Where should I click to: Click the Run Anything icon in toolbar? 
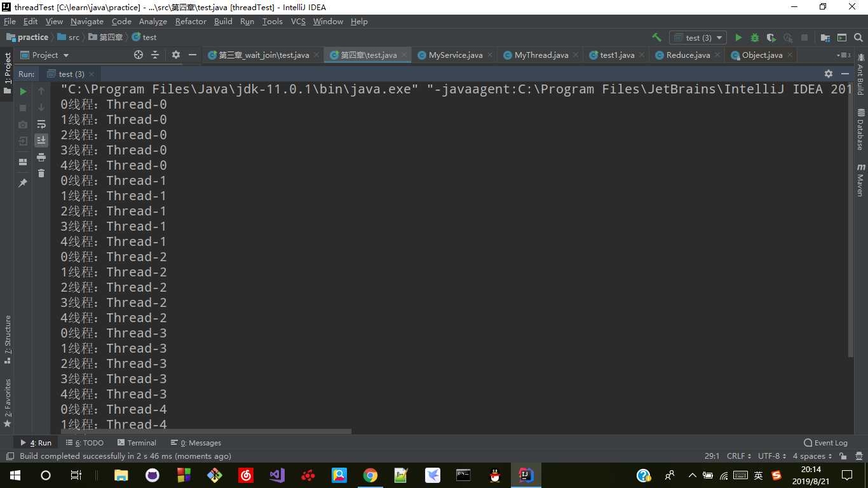[842, 37]
